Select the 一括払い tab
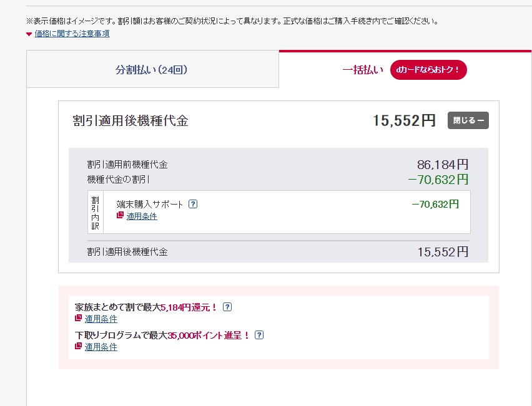 (362, 70)
